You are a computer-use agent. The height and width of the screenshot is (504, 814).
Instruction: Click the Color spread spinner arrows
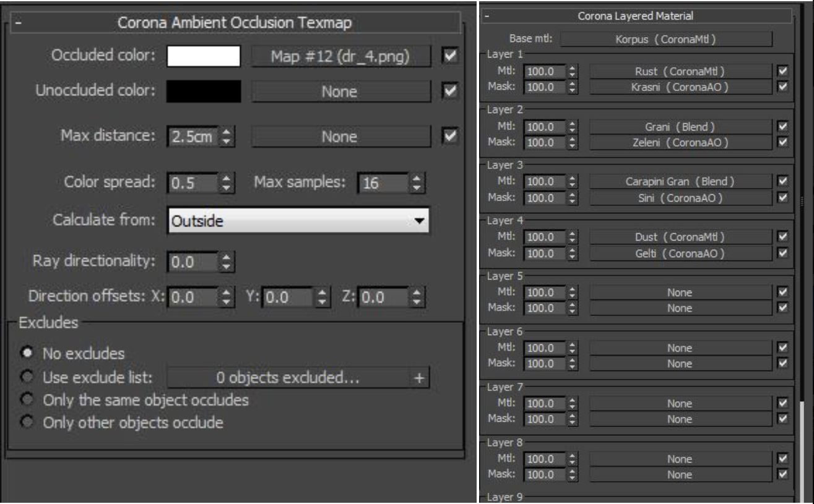tap(227, 184)
